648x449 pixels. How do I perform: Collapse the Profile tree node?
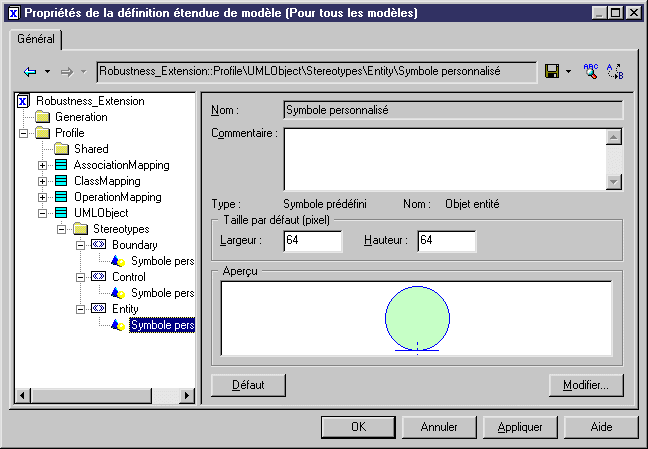(24, 133)
